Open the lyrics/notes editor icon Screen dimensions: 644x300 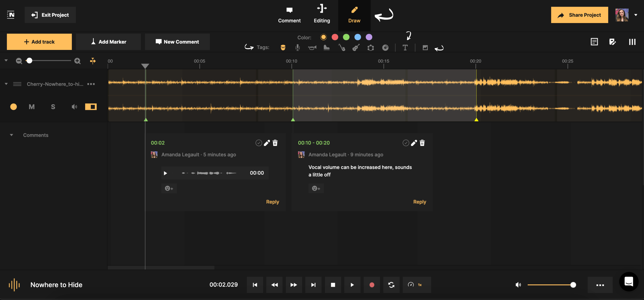(594, 42)
